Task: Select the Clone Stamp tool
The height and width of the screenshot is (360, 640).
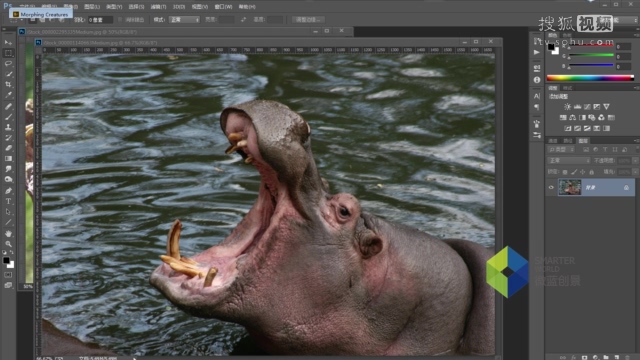Action: click(8, 127)
